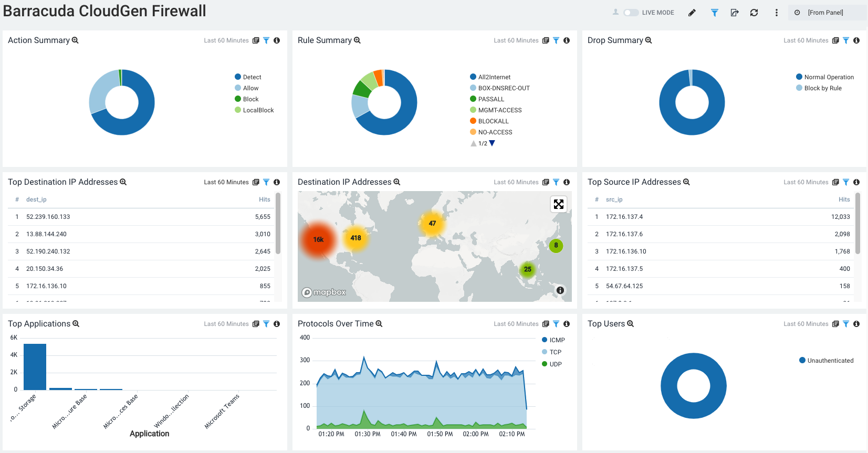Open Top Applications panel filter icon
868x453 pixels.
[x=266, y=324]
